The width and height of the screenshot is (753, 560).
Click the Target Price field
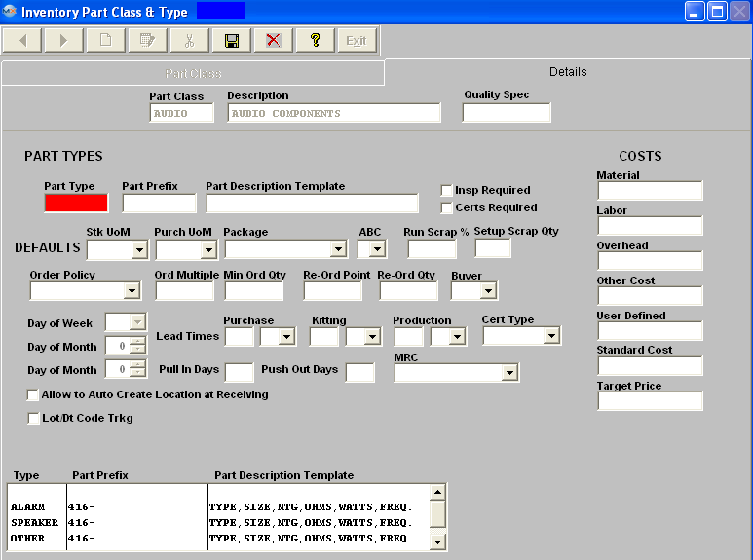coord(651,401)
